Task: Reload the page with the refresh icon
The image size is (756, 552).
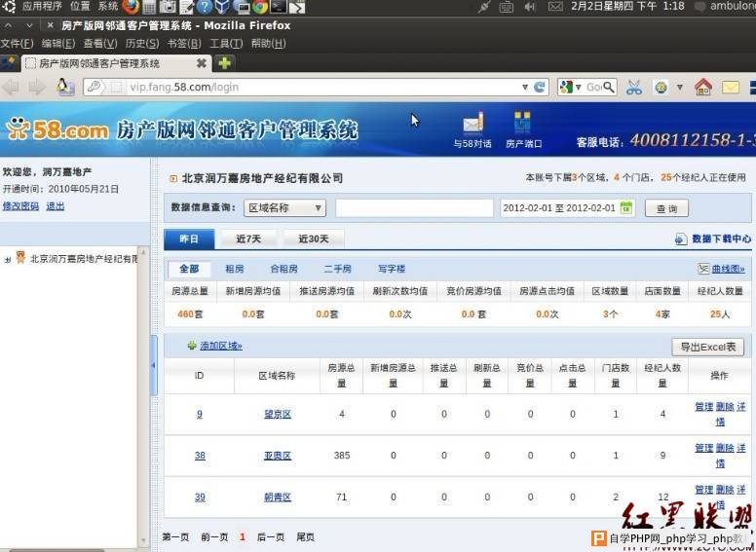Action: click(540, 88)
